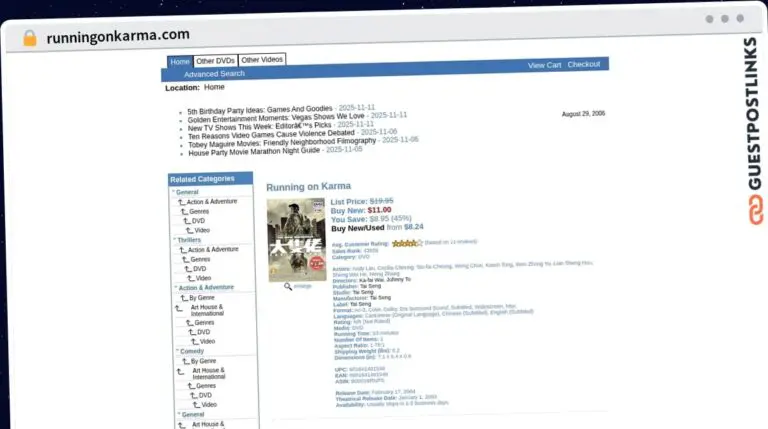Image resolution: width=768 pixels, height=429 pixels.
Task: Select Genres under Comedy
Action: [206, 386]
